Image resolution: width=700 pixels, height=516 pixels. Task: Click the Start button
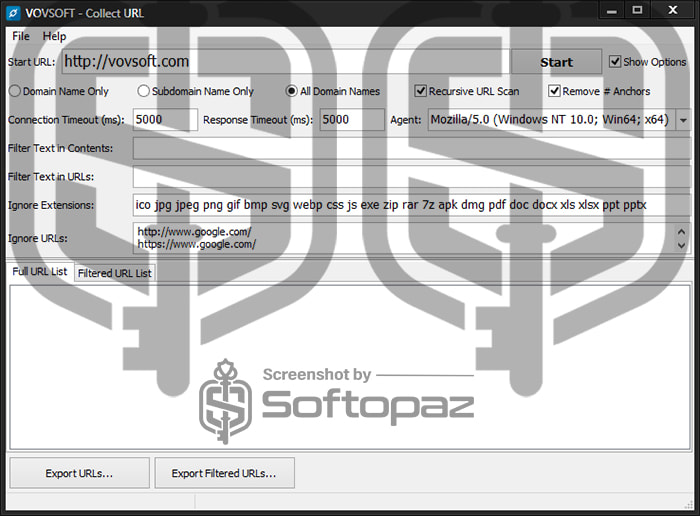pos(556,62)
